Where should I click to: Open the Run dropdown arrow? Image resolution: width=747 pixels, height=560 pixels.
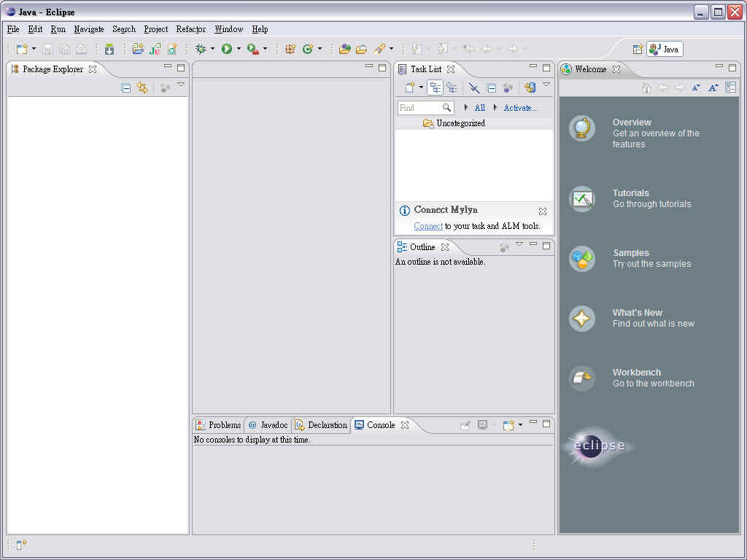pyautogui.click(x=239, y=49)
